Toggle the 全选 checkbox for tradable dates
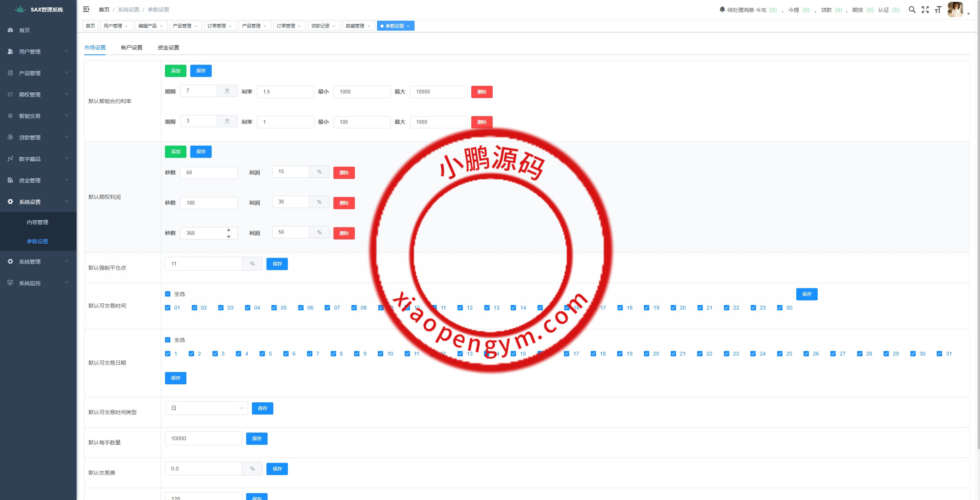 [168, 340]
